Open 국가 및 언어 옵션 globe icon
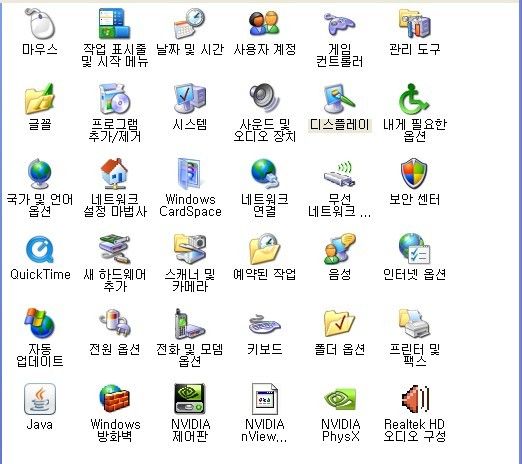Viewport: 522px width, 464px height. pyautogui.click(x=40, y=174)
